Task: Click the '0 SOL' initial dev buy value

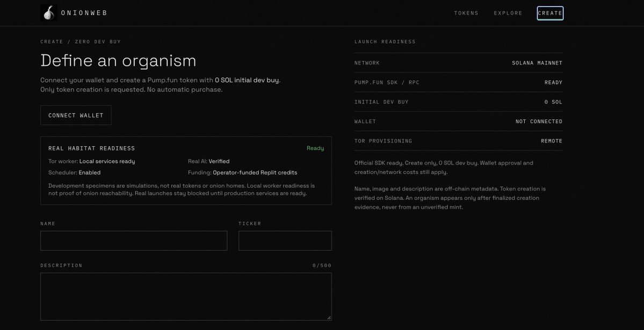Action: click(x=554, y=102)
